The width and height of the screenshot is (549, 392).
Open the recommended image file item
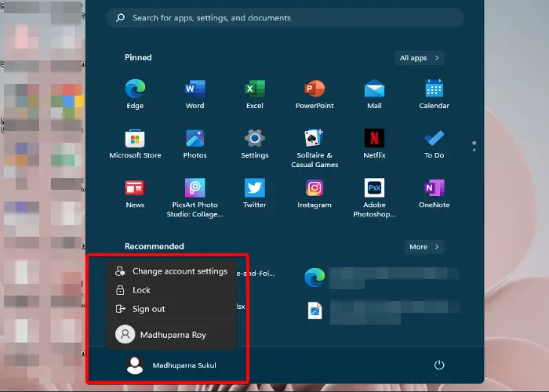click(381, 310)
